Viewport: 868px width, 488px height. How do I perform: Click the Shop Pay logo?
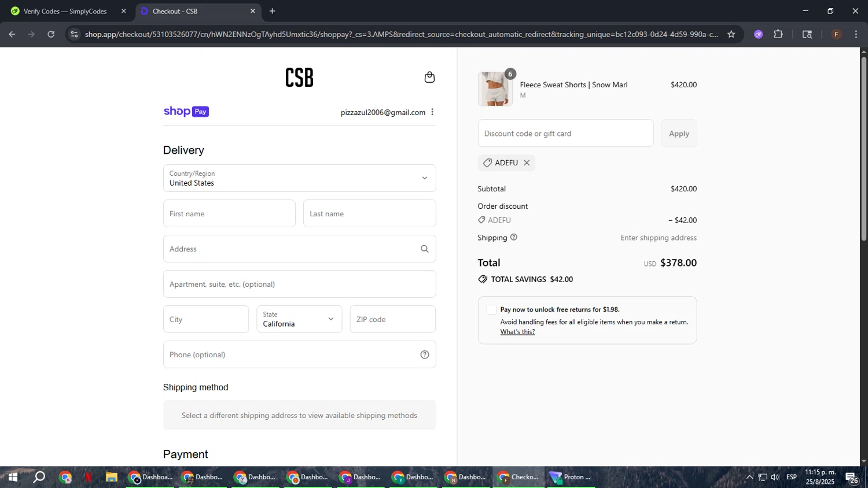[186, 112]
